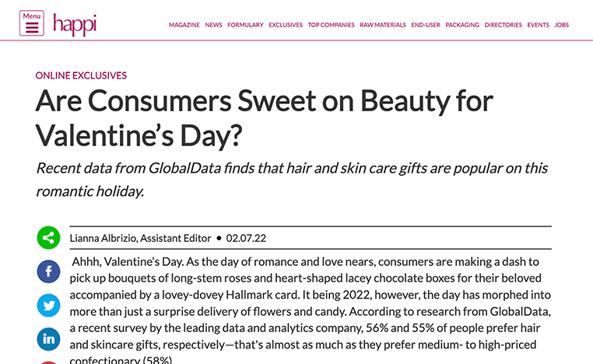Open the Formulary nav link
This screenshot has height=364, width=593.
(x=245, y=25)
